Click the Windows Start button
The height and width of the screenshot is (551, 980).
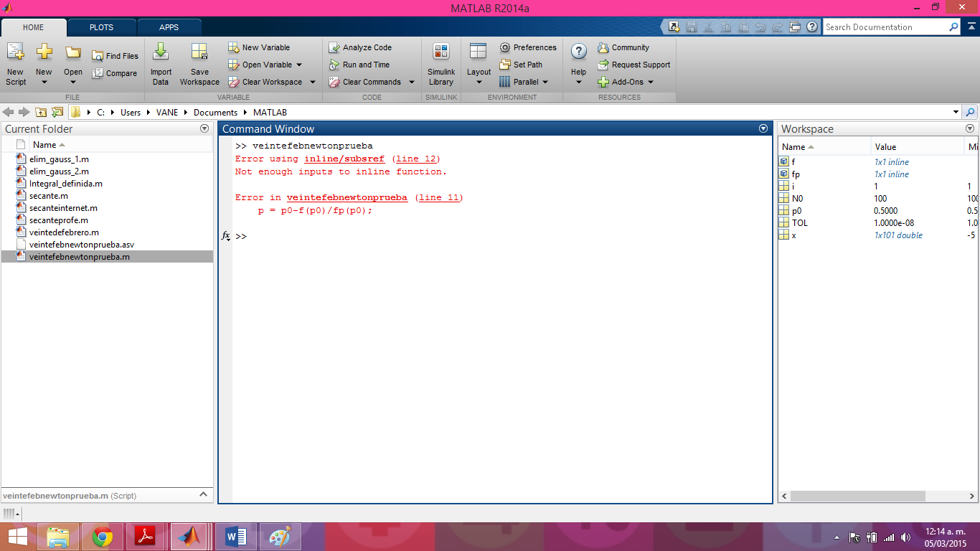tap(17, 537)
